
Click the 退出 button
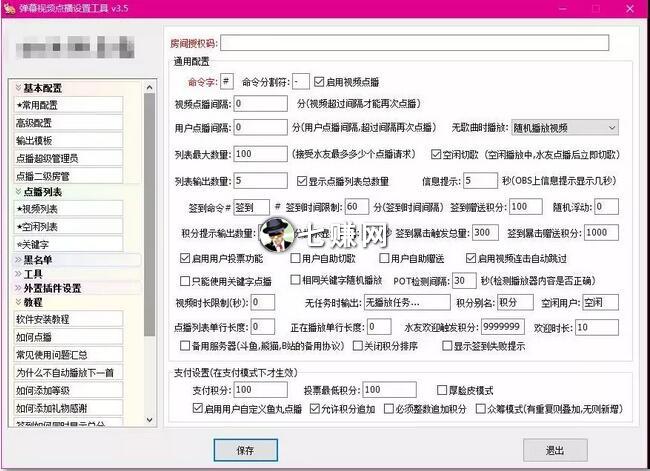[x=555, y=450]
